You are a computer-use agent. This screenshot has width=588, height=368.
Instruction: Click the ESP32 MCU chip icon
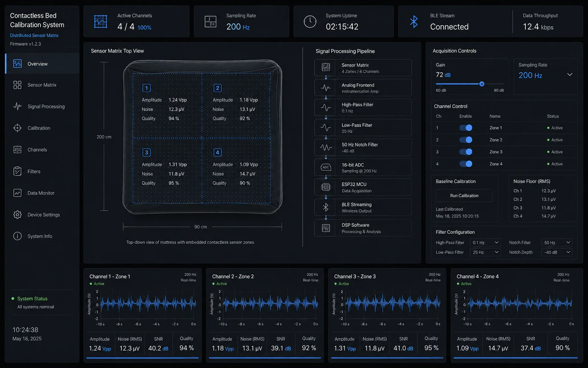click(325, 187)
